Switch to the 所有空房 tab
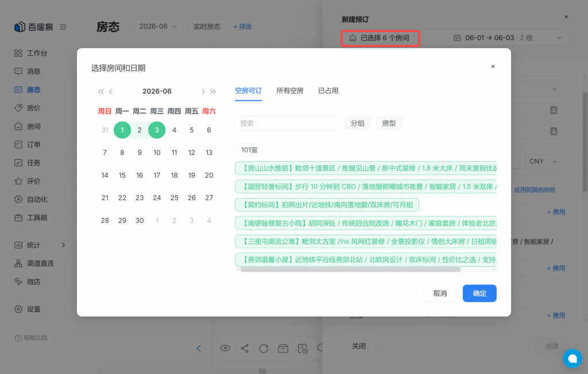The height and width of the screenshot is (374, 588). [290, 91]
